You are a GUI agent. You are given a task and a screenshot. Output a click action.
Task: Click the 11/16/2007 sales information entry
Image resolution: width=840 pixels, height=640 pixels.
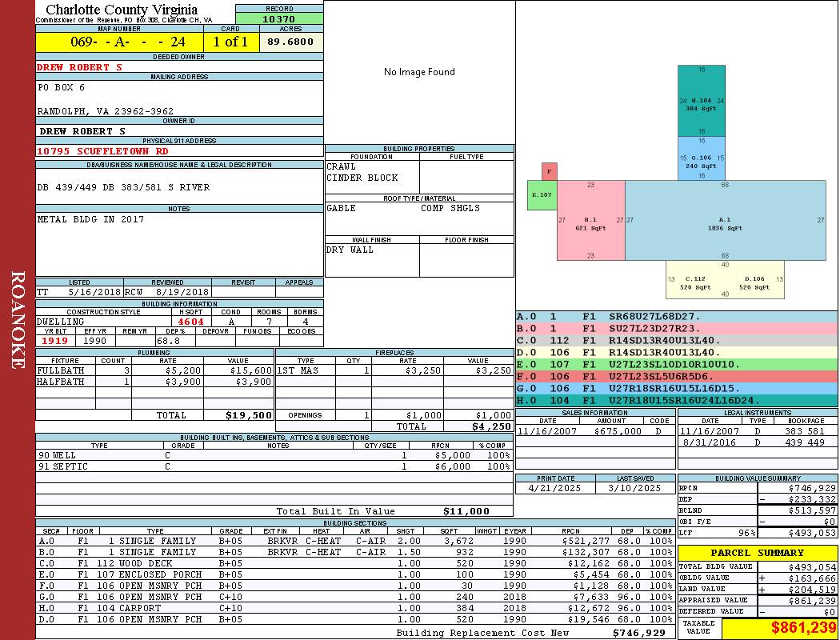click(x=594, y=431)
